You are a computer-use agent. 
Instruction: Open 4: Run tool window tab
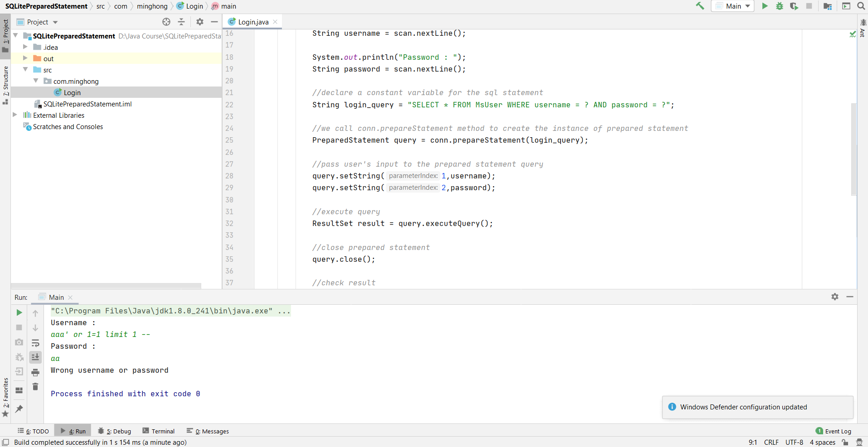point(73,431)
